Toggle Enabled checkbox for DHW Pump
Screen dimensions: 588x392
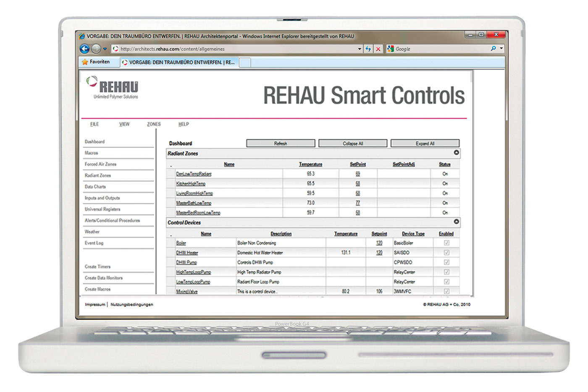pyautogui.click(x=446, y=262)
